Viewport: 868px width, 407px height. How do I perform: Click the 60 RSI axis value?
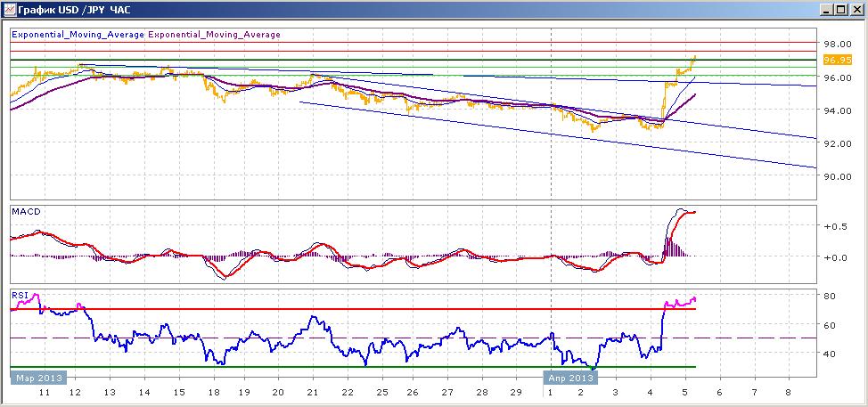click(x=830, y=324)
